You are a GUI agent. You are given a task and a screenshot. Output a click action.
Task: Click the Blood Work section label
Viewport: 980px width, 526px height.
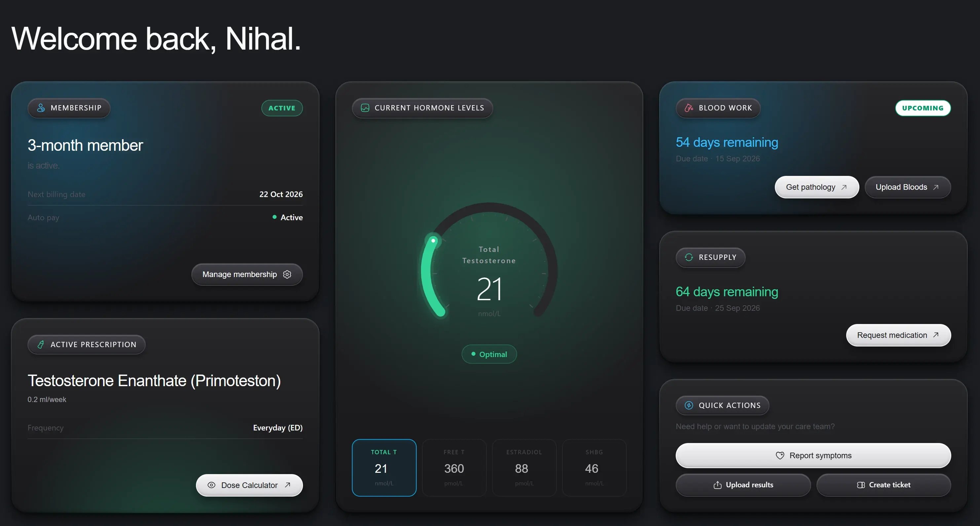pos(718,108)
